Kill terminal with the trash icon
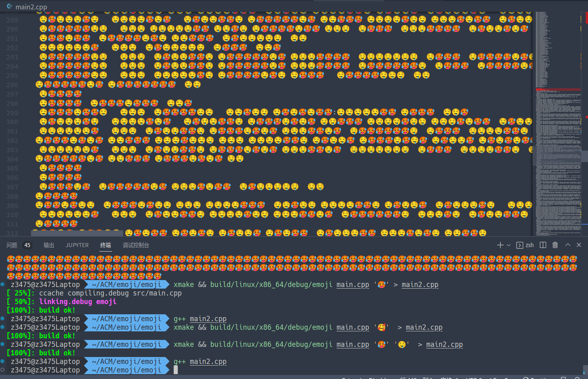The image size is (588, 379). 555,245
